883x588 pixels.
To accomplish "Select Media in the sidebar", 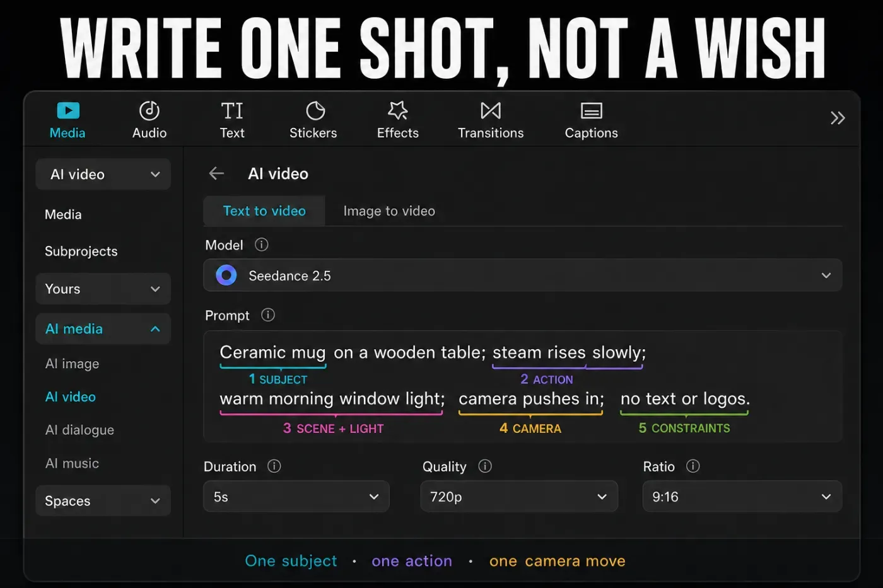I will click(63, 214).
